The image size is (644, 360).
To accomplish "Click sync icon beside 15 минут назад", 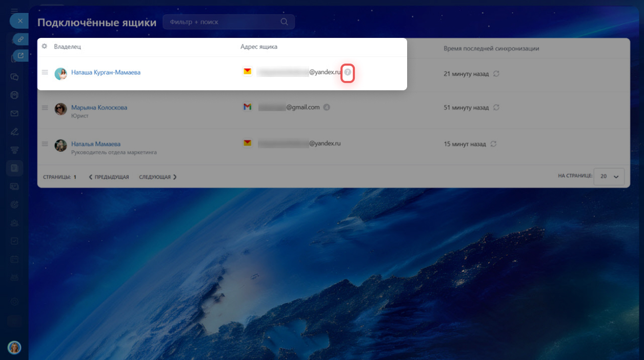I will [493, 144].
